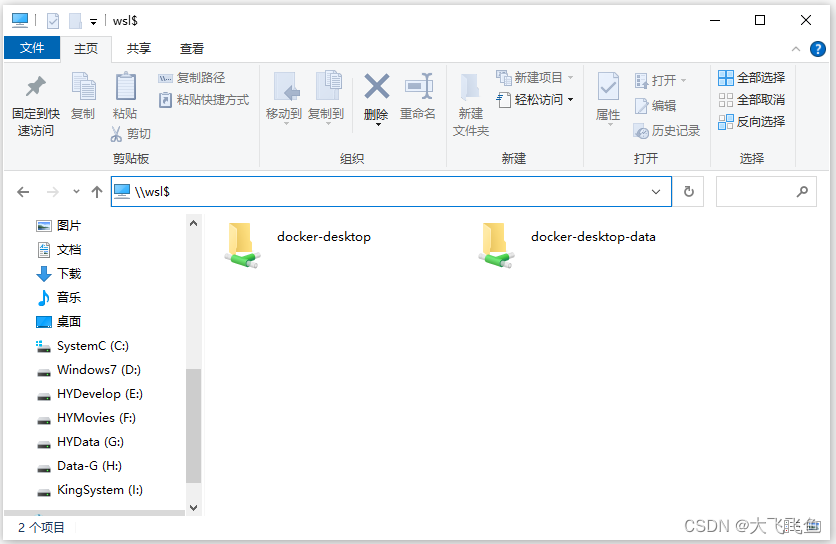Click New folder (新建文件夹) icon
This screenshot has height=544, width=836.
click(x=470, y=86)
